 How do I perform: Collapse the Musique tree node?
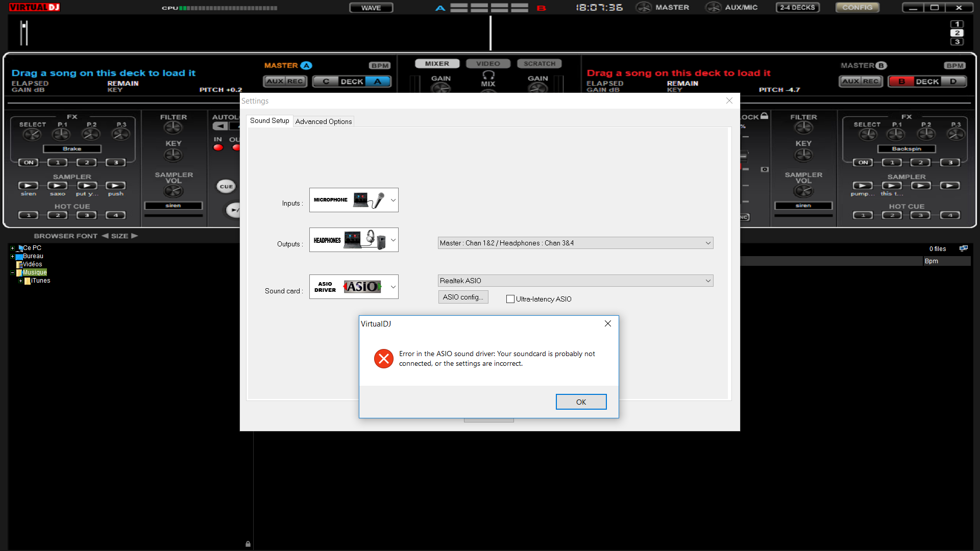click(x=12, y=273)
